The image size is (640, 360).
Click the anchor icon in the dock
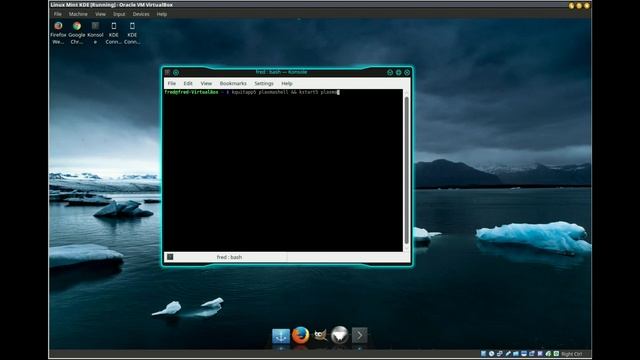pyautogui.click(x=281, y=336)
